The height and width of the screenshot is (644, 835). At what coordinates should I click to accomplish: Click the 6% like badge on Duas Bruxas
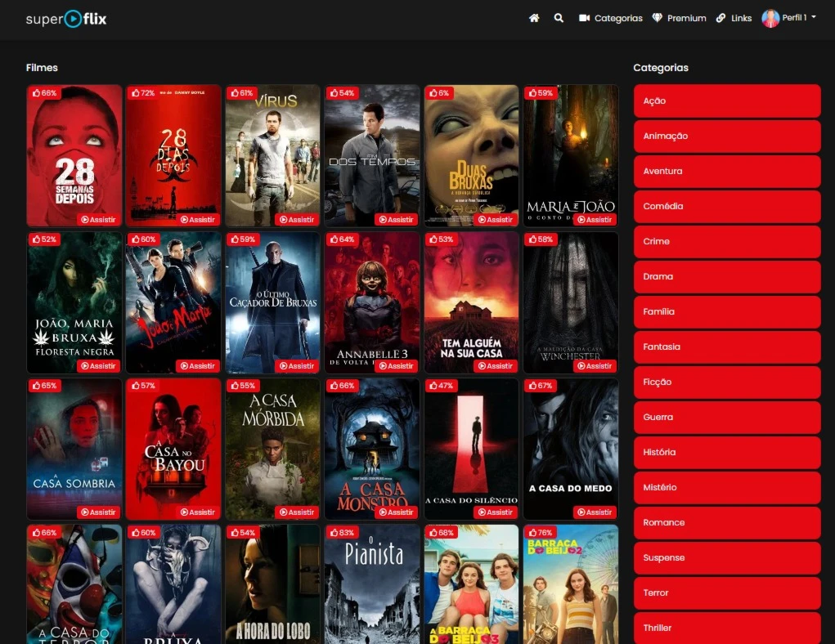(439, 92)
